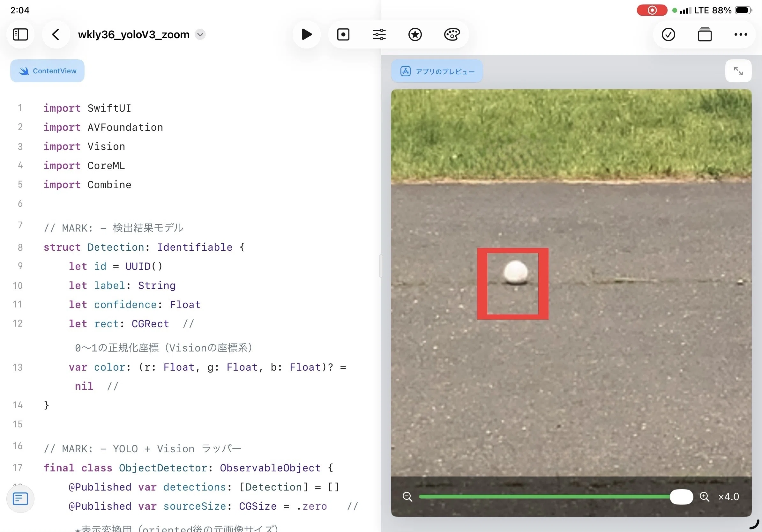Click the '// MARK: – YOLO + Vision' comment
This screenshot has width=762, height=532.
point(142,449)
